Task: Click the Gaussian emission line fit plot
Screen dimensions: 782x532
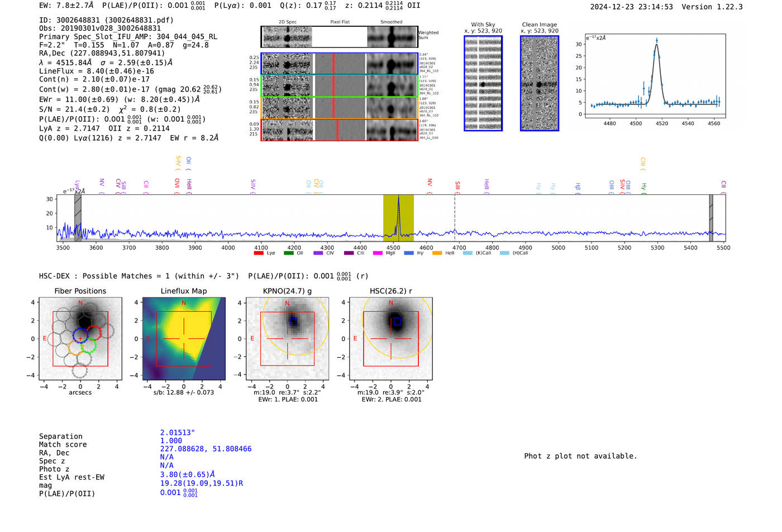Action: click(x=655, y=76)
